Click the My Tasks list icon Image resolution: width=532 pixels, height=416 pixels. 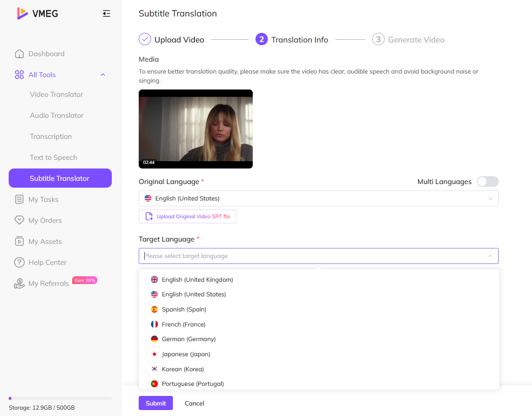(x=19, y=200)
